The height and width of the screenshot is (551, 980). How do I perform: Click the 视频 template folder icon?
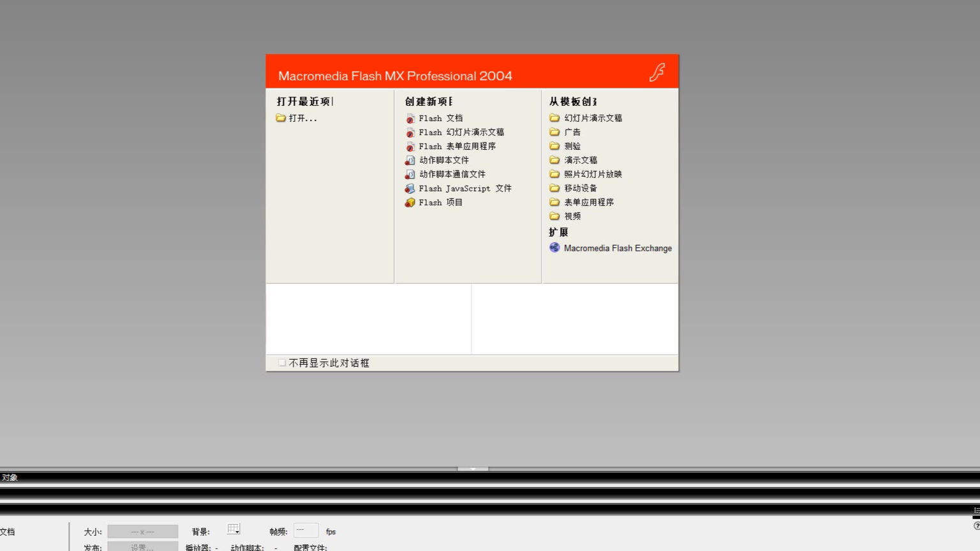[x=554, y=216]
